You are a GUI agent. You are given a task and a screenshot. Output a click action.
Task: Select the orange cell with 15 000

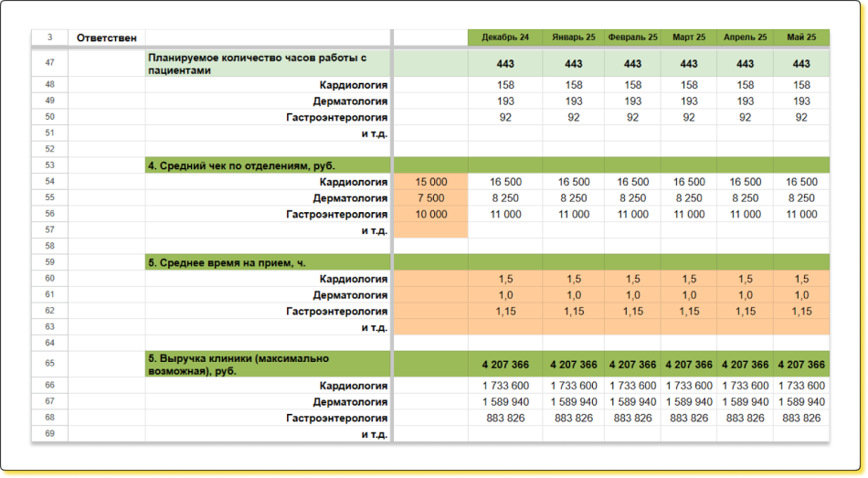[x=430, y=182]
